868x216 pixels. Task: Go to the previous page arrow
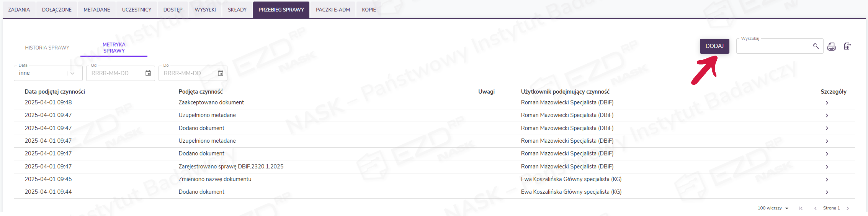[x=815, y=208]
